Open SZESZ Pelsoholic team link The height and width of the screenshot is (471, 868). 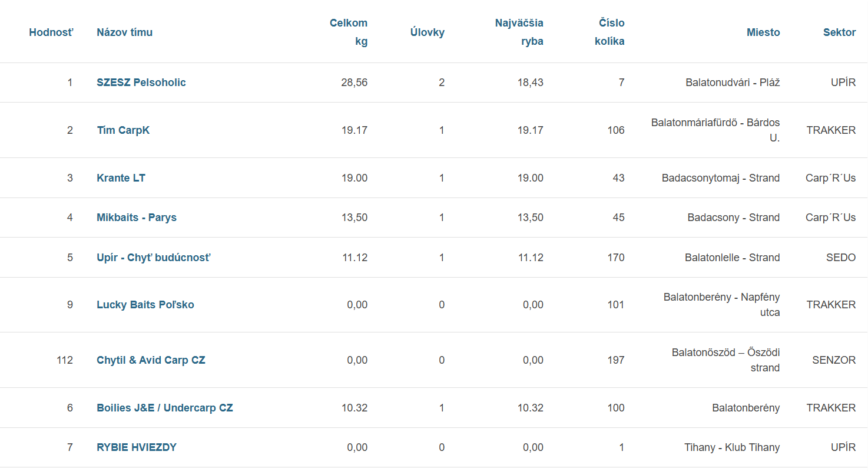click(x=141, y=83)
